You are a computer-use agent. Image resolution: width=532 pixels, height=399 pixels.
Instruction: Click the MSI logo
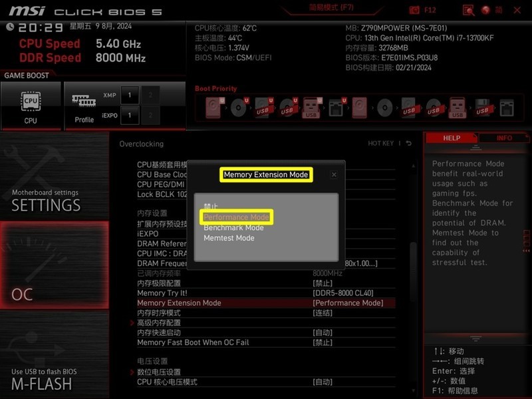27,11
